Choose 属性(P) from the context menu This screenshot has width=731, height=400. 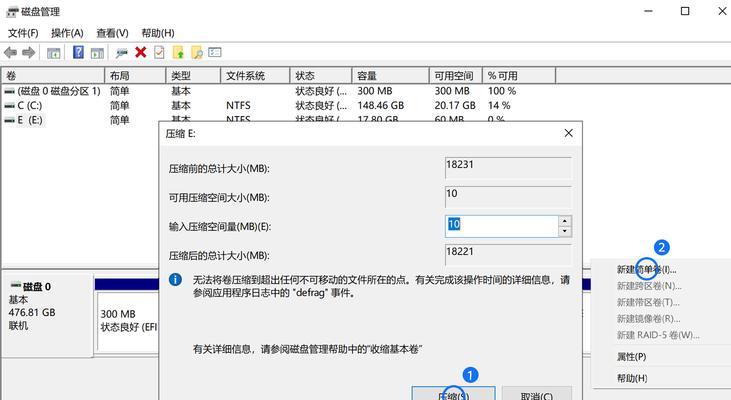(632, 357)
